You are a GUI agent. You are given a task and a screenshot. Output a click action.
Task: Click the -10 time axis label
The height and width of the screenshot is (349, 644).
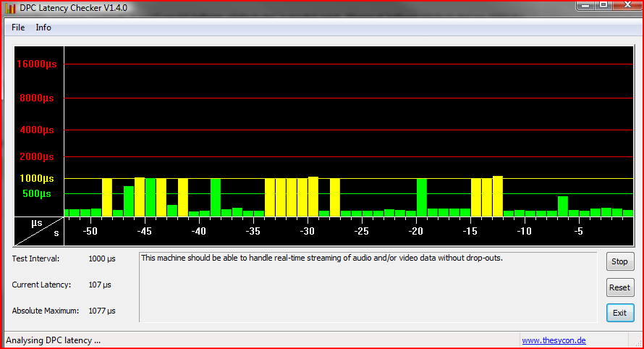(x=524, y=232)
